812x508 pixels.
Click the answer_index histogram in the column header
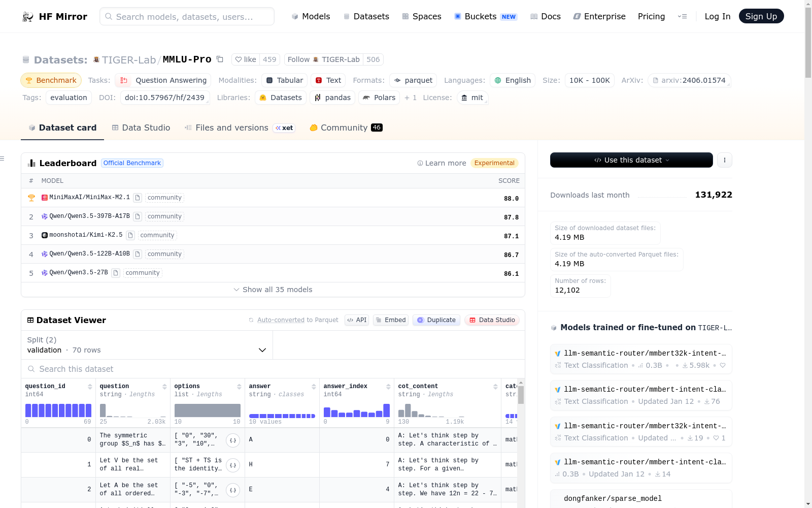click(x=357, y=410)
